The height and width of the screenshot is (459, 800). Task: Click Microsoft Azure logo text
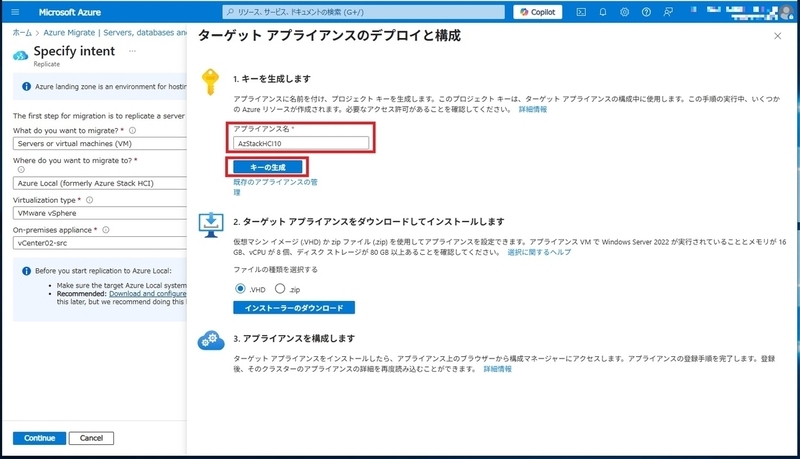click(x=70, y=12)
